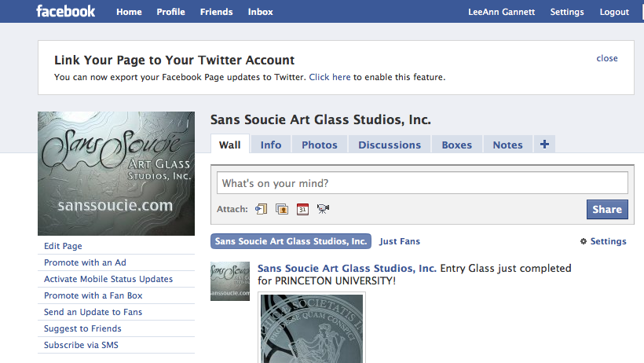Switch to the Info tab
The width and height of the screenshot is (644, 363).
(x=271, y=145)
